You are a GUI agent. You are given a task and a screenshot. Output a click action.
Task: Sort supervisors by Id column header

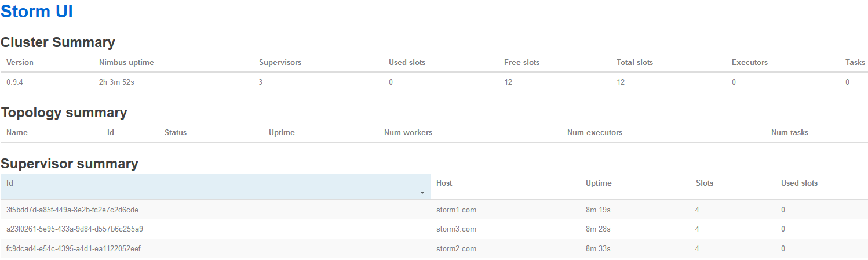[x=215, y=187]
